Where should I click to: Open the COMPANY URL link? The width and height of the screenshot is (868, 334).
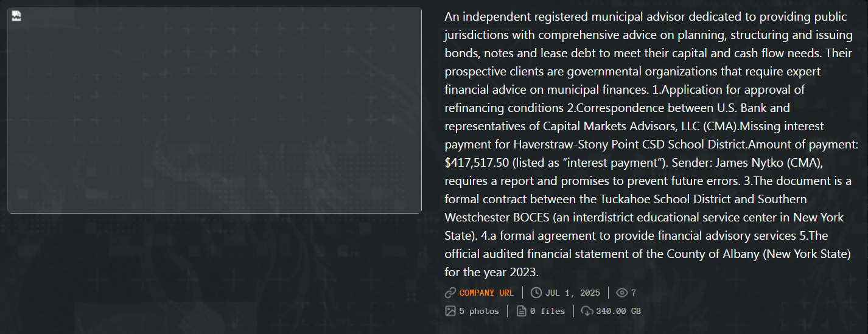tap(486, 293)
